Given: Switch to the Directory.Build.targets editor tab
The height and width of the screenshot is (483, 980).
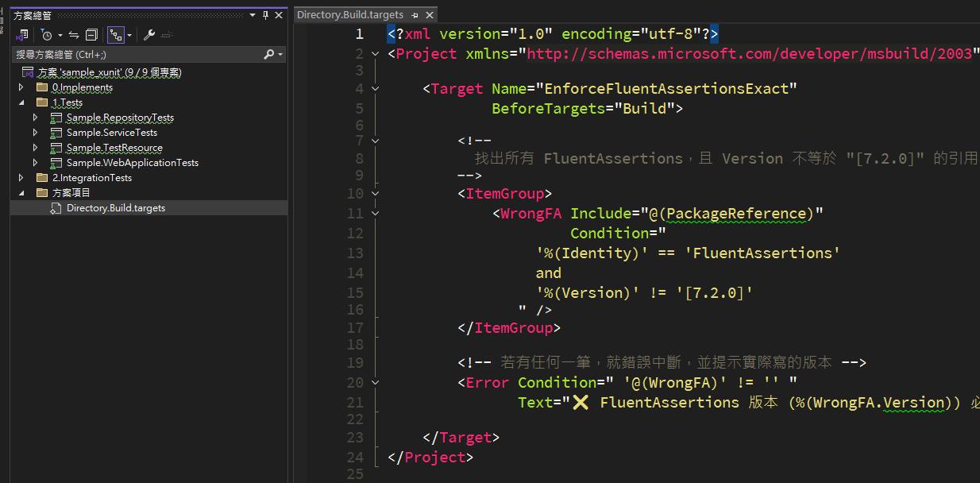Looking at the screenshot, I should click(350, 15).
